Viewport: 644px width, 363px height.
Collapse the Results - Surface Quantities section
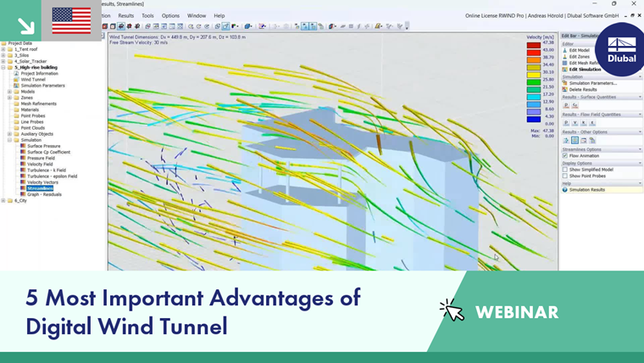tap(640, 97)
